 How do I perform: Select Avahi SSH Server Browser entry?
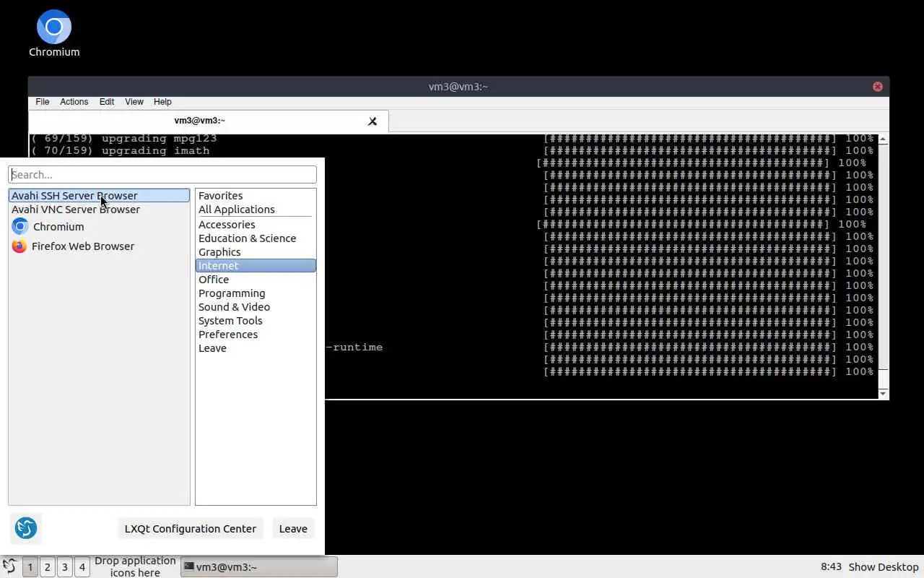click(99, 196)
